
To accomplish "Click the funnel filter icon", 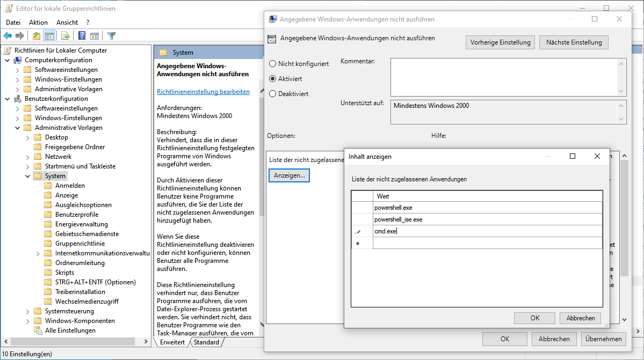I will [111, 36].
